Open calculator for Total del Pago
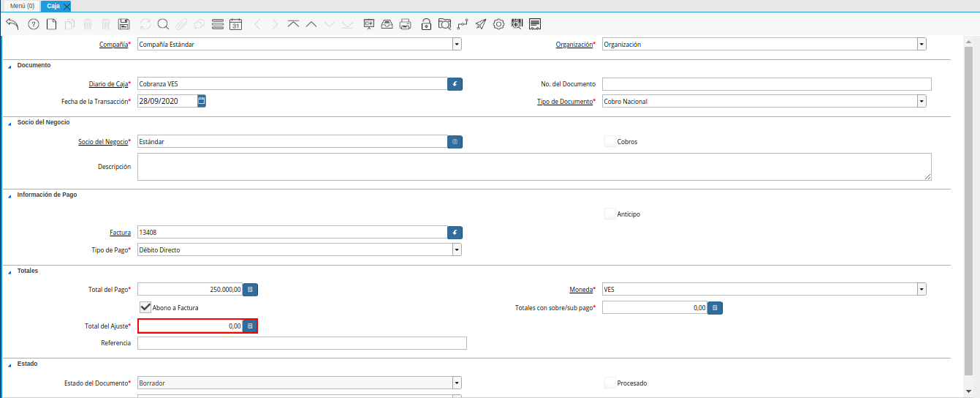 (250, 290)
